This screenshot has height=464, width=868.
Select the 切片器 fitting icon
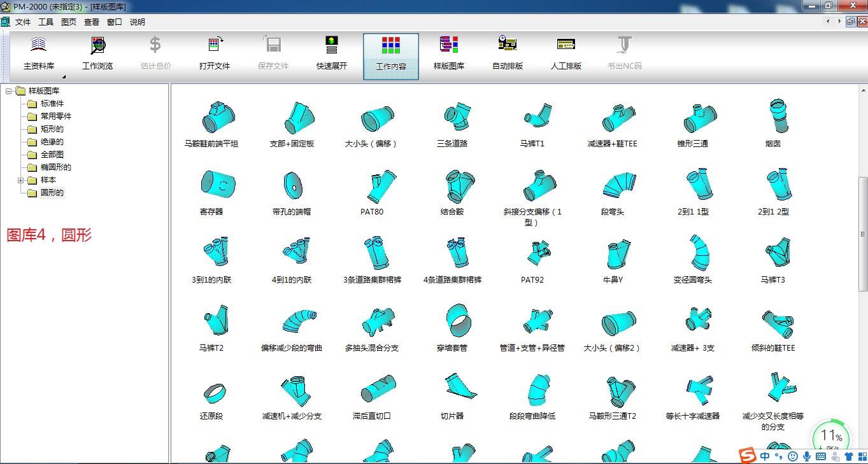460,387
